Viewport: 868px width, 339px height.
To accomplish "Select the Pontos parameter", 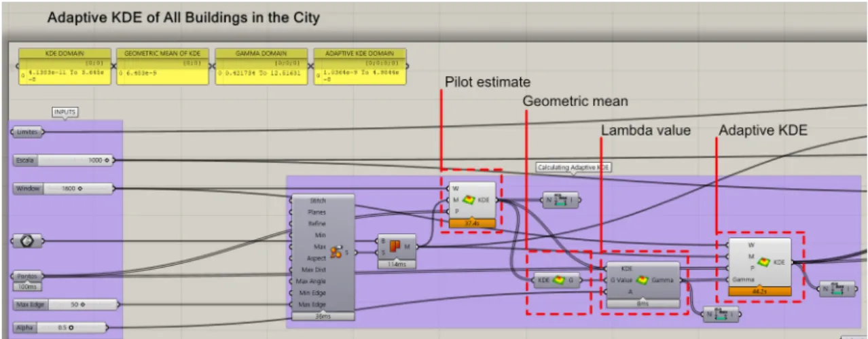I will [28, 276].
